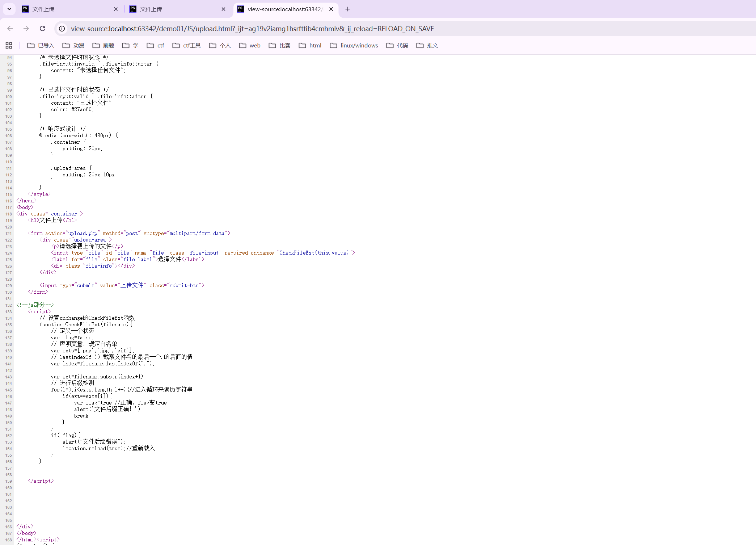Screen dimensions: 756x545
Task: Click the back navigation arrow
Action: coord(10,29)
